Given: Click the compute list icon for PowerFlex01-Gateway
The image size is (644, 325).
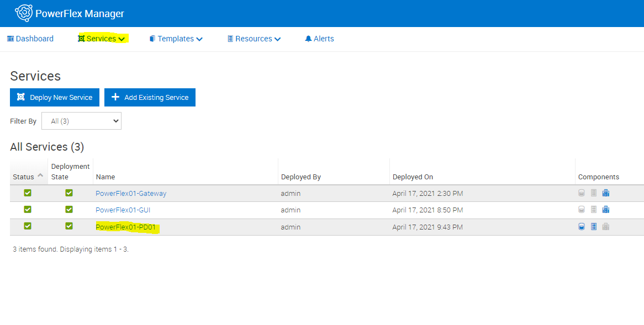Looking at the screenshot, I should [x=593, y=193].
